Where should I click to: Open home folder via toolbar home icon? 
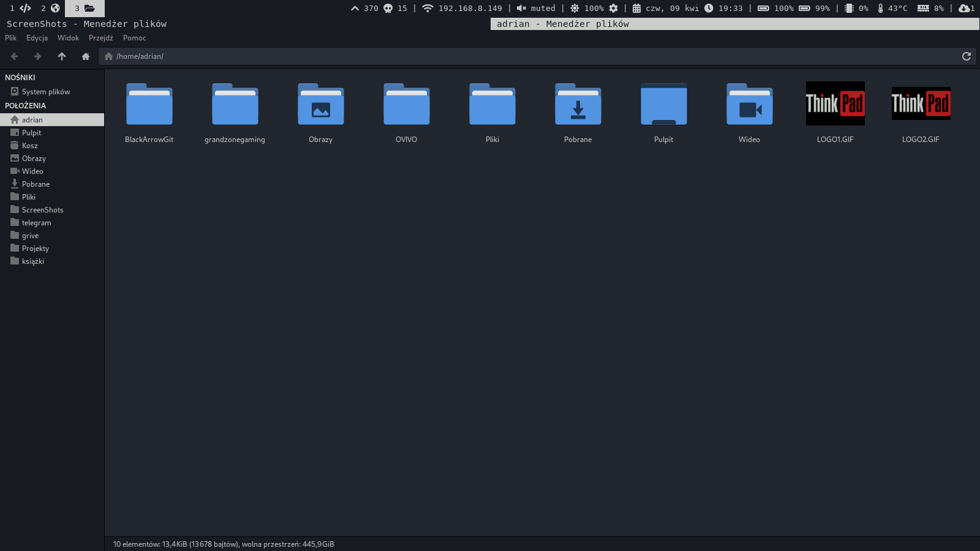pos(86,56)
